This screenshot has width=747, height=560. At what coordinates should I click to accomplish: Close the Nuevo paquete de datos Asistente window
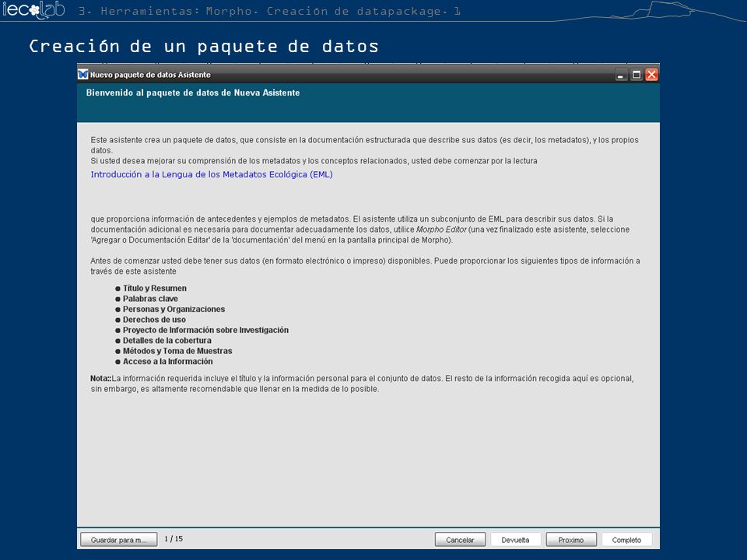tap(651, 75)
